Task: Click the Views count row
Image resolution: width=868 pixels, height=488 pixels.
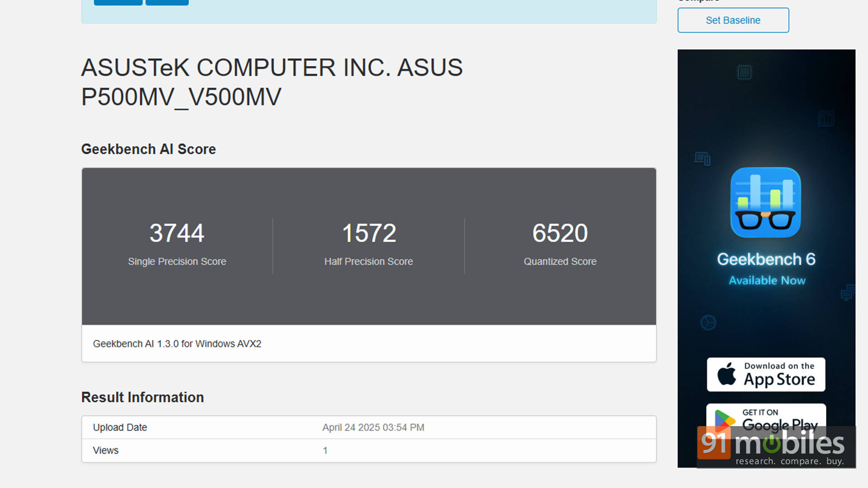Action: [369, 450]
